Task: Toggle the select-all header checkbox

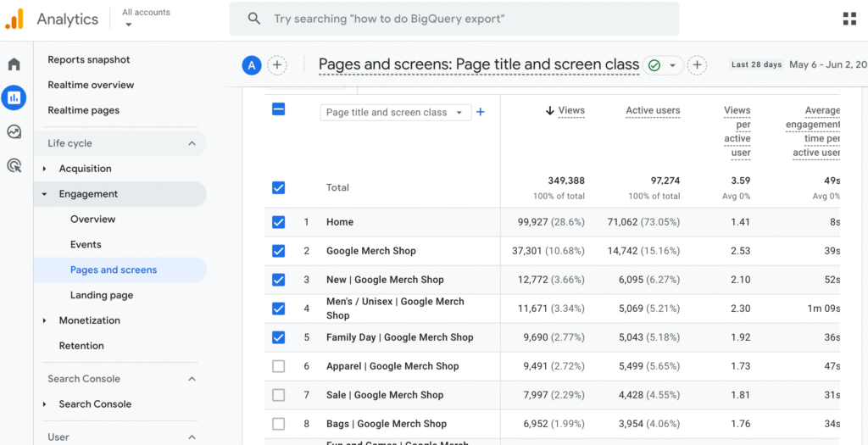Action: [278, 109]
